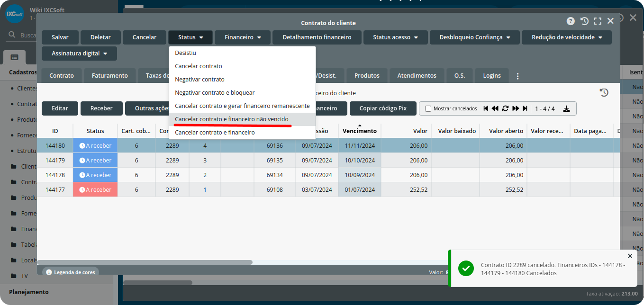
Task: Choose Cancelar contrato e financeiro não vencido
Action: click(x=231, y=119)
